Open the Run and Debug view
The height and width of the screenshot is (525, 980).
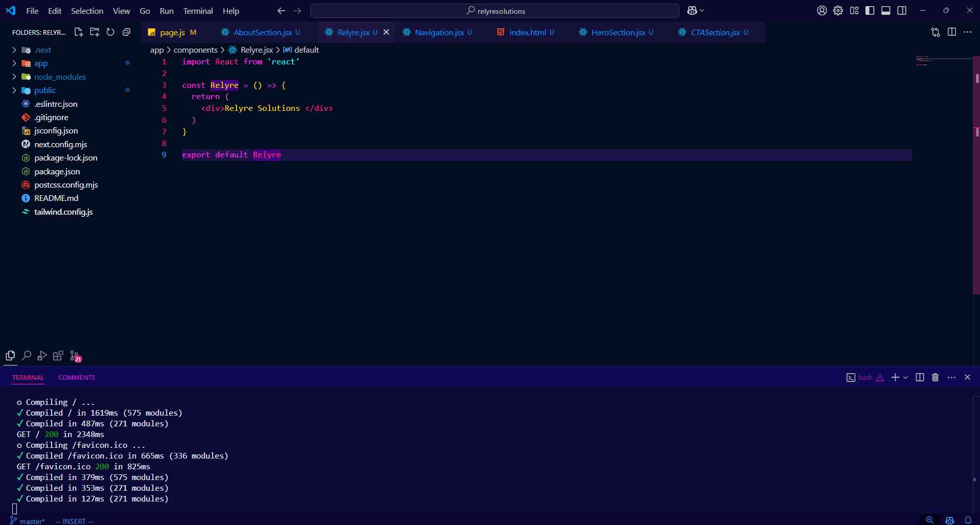tap(42, 355)
